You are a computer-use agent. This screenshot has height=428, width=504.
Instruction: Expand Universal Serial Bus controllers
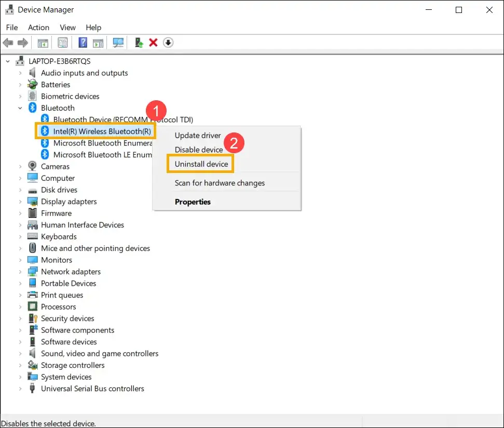click(x=20, y=389)
